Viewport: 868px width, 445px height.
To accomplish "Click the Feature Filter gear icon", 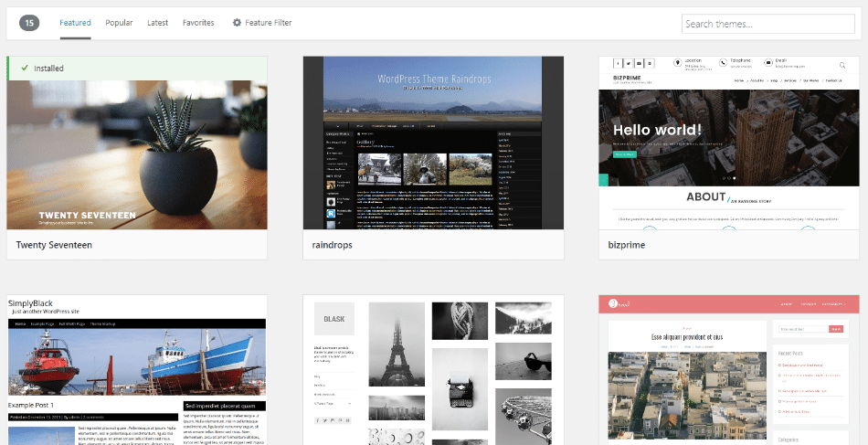I will click(x=237, y=23).
